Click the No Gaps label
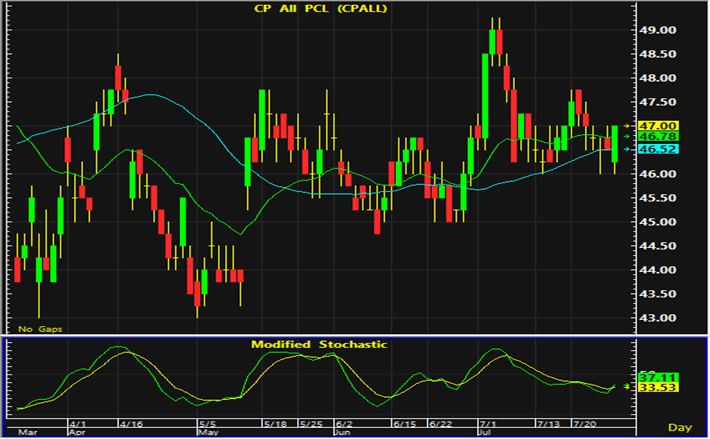The width and height of the screenshot is (710, 439). coord(40,329)
